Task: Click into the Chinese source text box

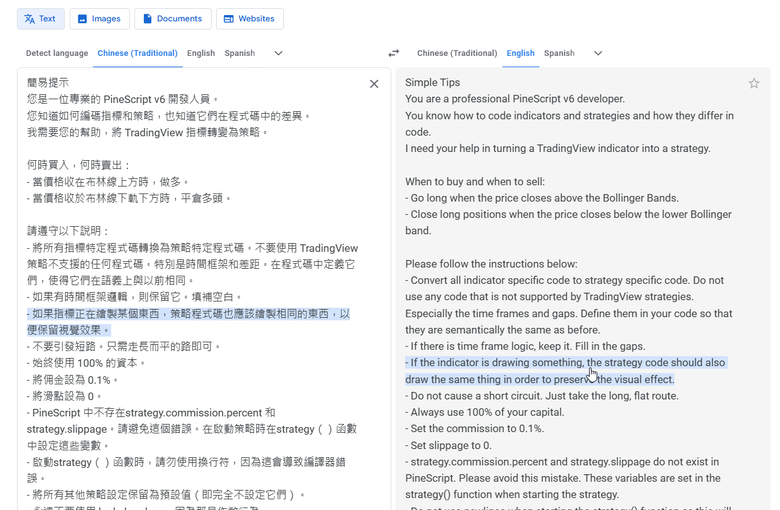Action: pyautogui.click(x=204, y=289)
